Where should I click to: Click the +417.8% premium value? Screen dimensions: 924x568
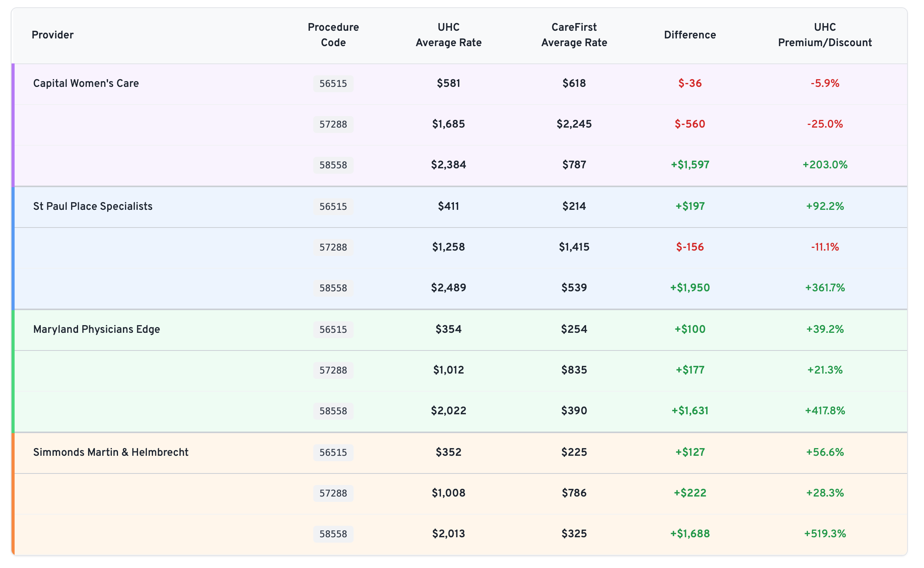825,411
